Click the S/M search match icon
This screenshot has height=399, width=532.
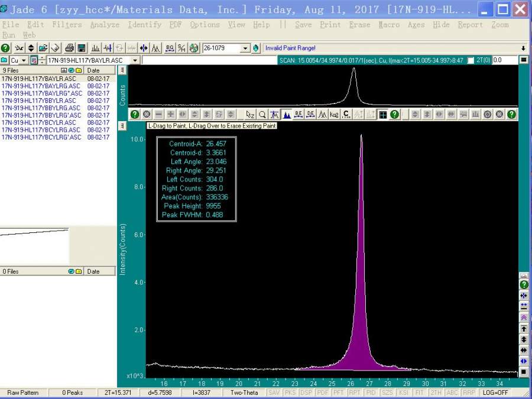click(x=181, y=48)
